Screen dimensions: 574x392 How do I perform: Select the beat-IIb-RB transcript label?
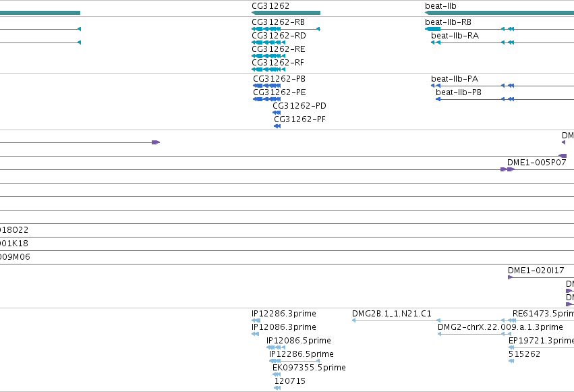(448, 22)
